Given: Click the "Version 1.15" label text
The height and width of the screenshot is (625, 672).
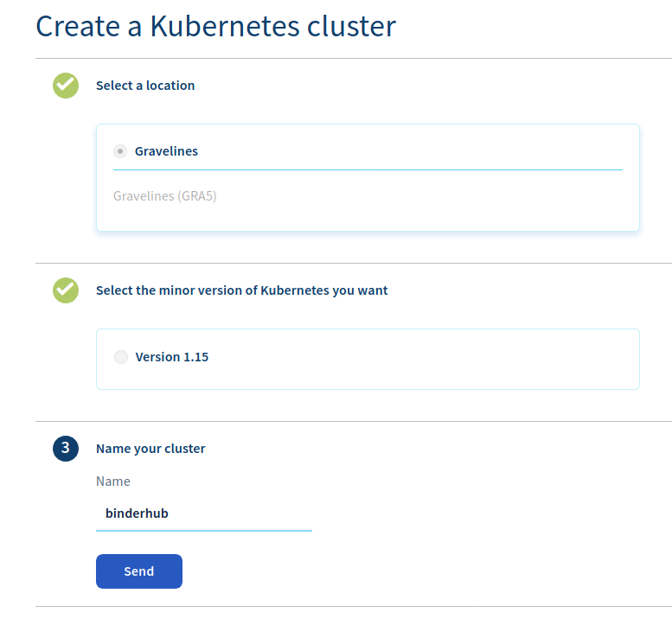Looking at the screenshot, I should (x=172, y=357).
